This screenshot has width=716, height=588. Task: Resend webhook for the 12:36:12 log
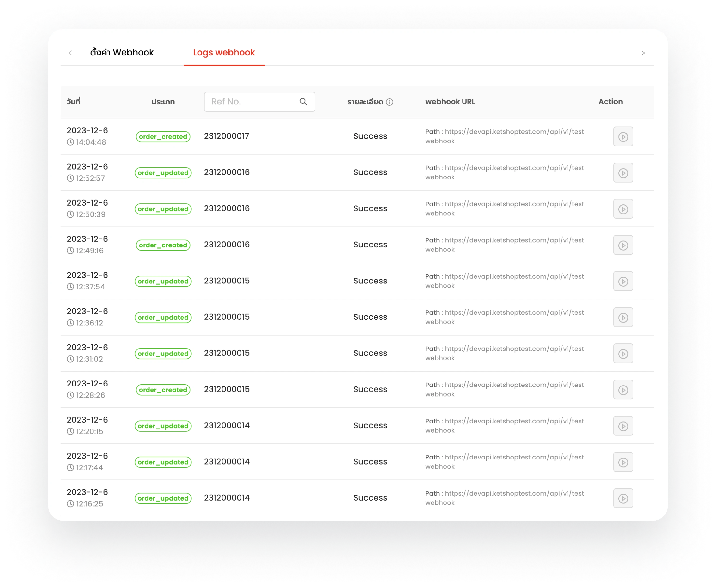click(623, 317)
